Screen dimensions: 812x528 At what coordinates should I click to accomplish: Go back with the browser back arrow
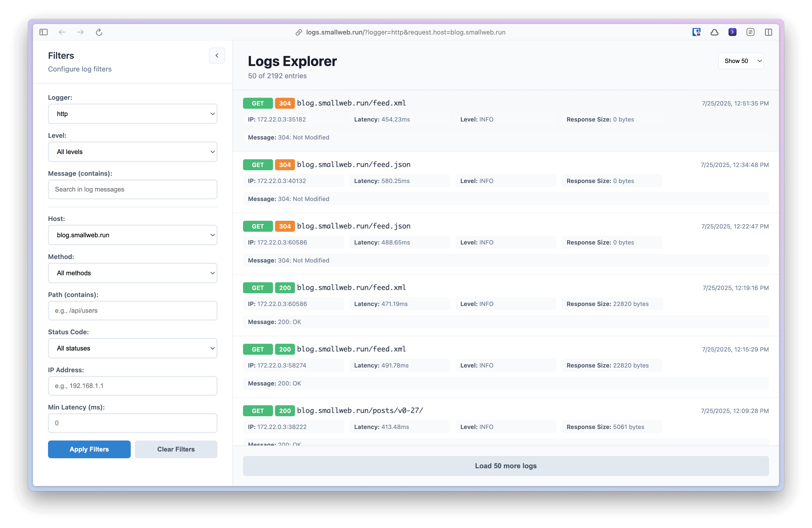62,32
